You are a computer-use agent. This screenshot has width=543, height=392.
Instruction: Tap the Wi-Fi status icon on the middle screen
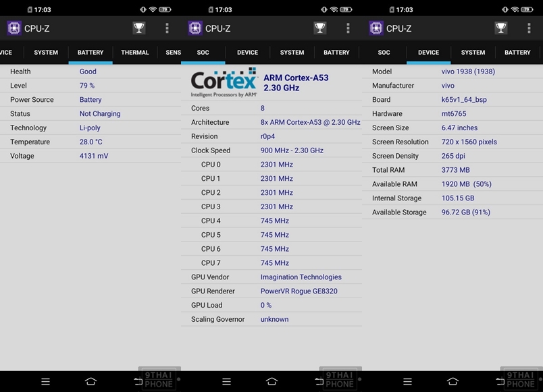[x=334, y=9]
